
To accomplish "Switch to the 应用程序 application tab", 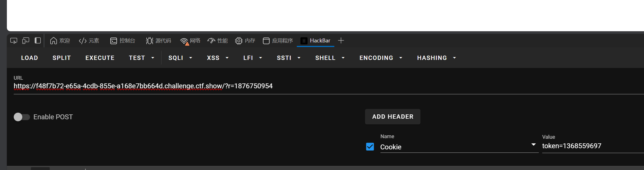I will pyautogui.click(x=278, y=41).
